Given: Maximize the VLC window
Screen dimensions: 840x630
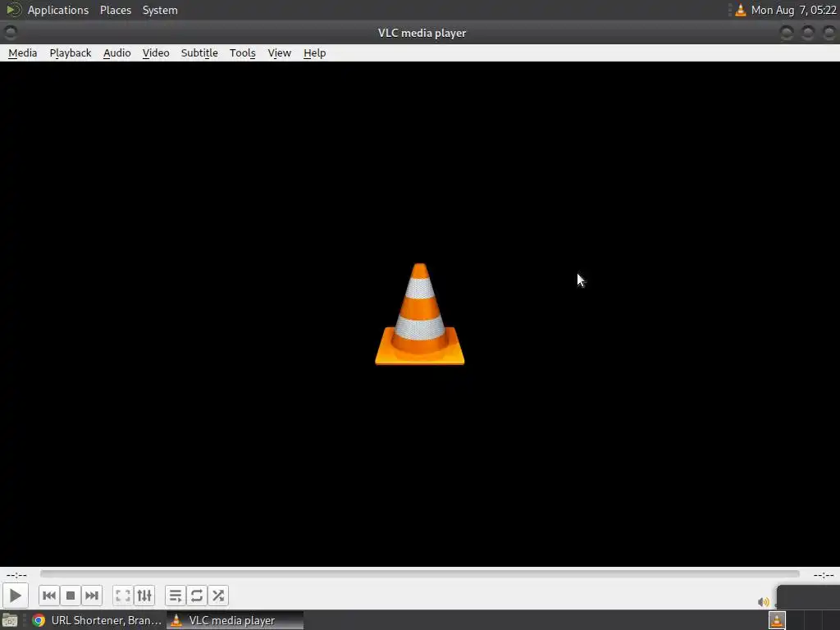Looking at the screenshot, I should click(808, 33).
